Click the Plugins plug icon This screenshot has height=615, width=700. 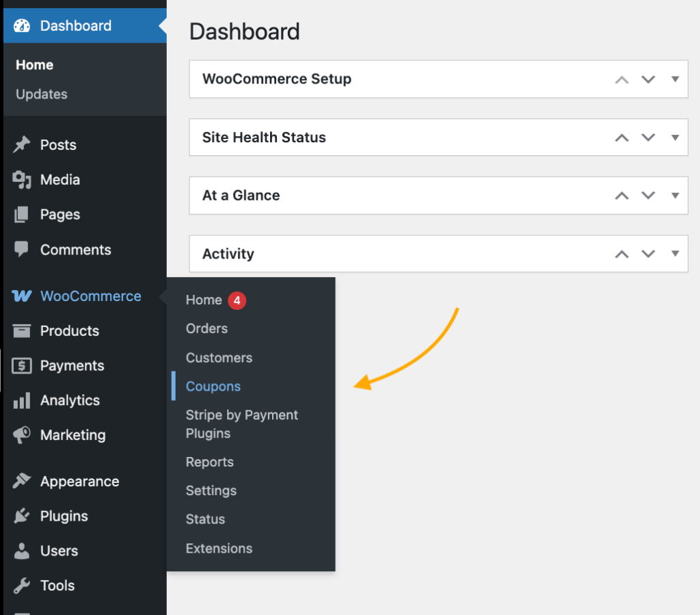point(22,516)
